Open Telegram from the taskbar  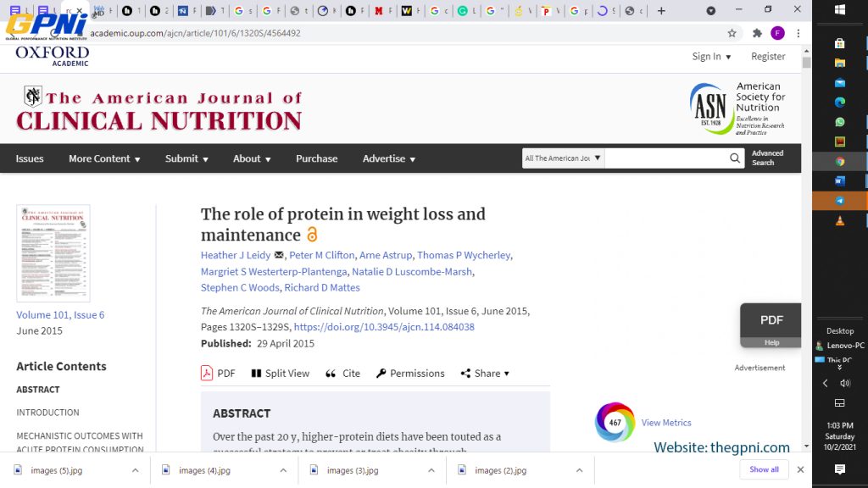[x=840, y=200]
